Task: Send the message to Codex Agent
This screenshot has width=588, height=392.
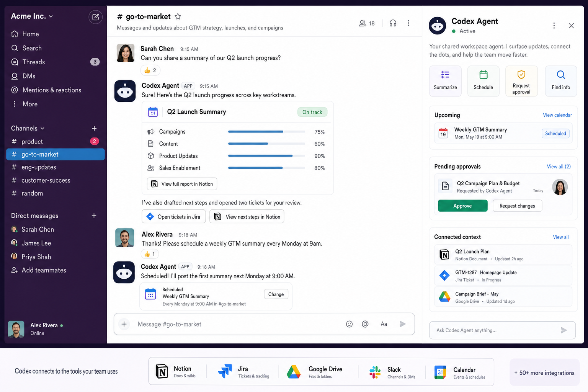Action: click(x=563, y=330)
